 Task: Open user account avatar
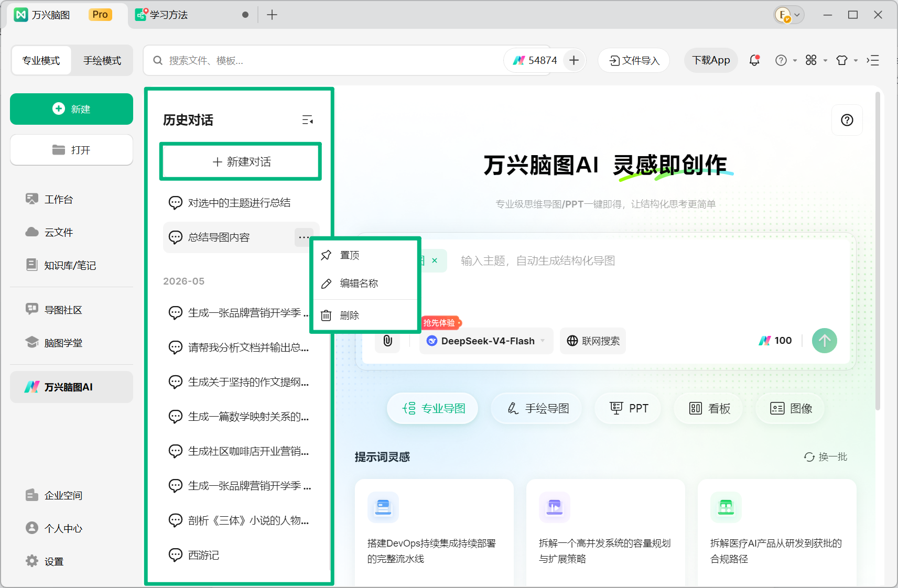tap(783, 15)
